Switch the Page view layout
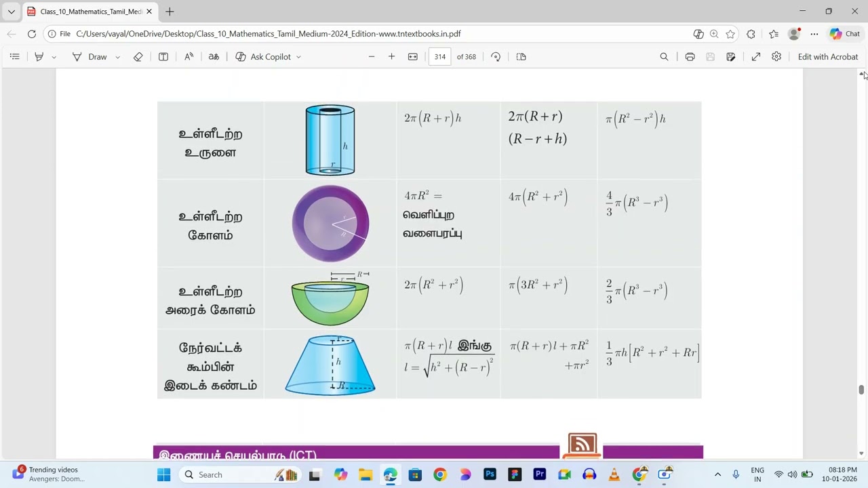 point(521,57)
